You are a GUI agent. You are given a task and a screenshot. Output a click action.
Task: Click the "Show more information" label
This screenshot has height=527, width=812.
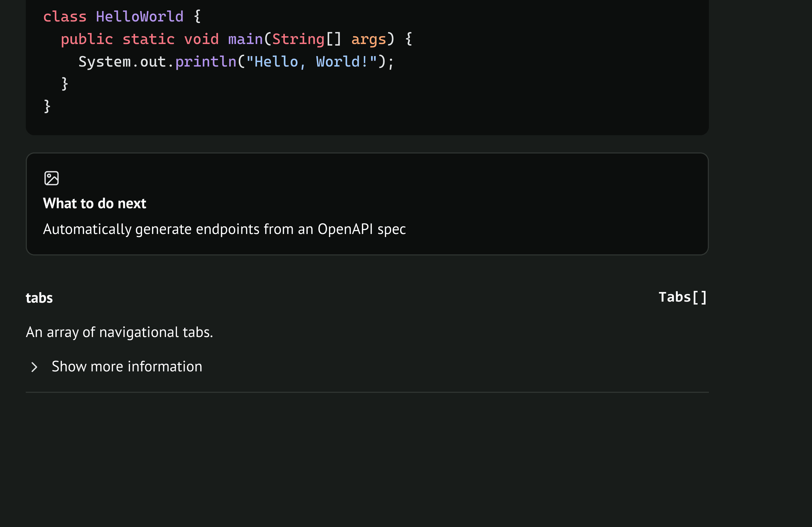126,367
